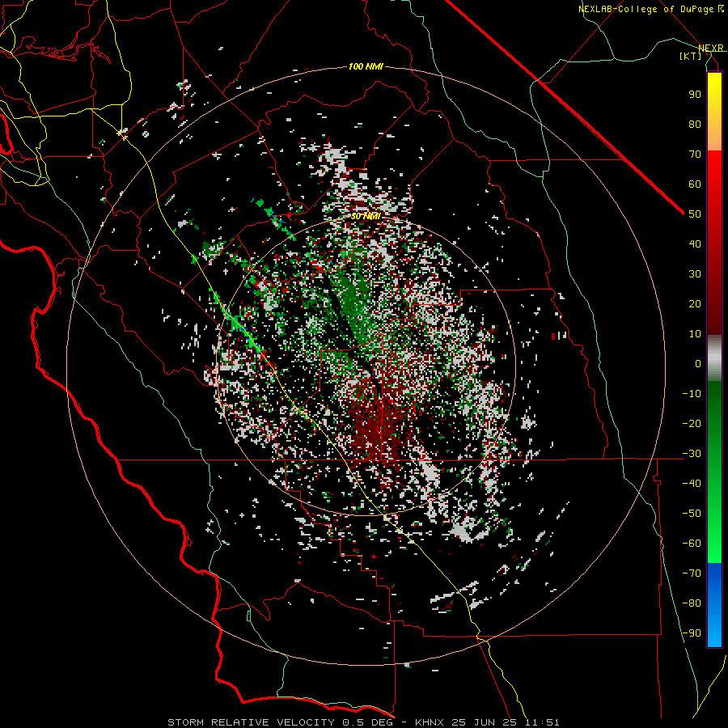Click the 25 JUN 25 date text
The width and height of the screenshot is (728, 728).
pos(485,722)
